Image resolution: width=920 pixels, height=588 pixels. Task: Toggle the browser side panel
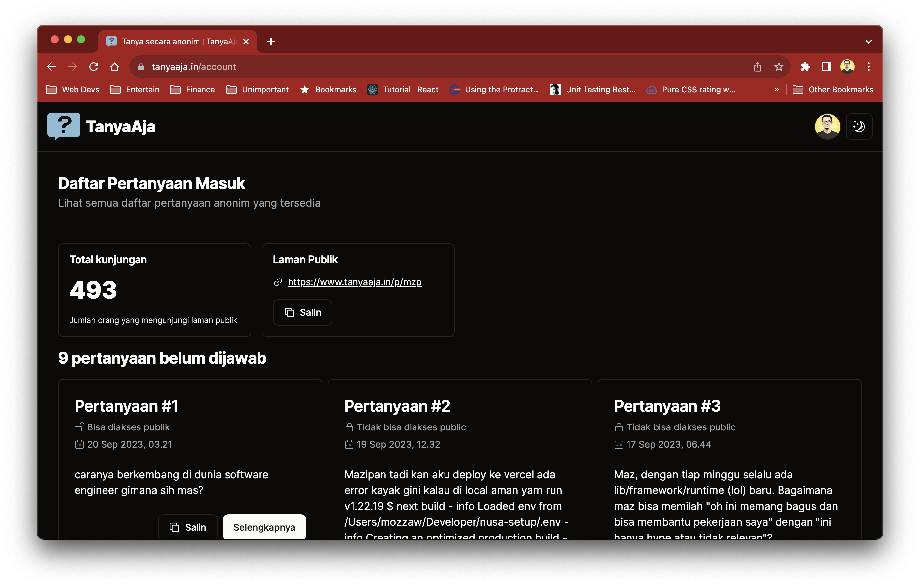pyautogui.click(x=826, y=67)
